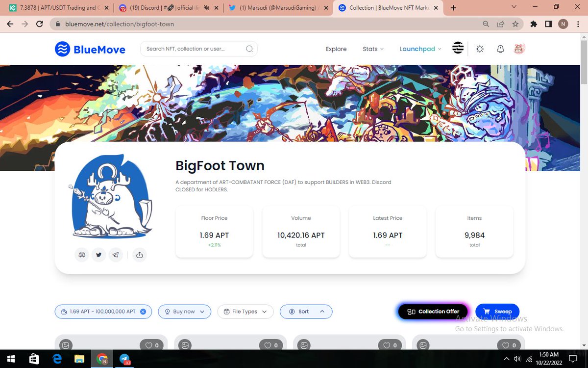The image size is (588, 368).
Task: Like the third NFT card heart
Action: click(x=390, y=345)
